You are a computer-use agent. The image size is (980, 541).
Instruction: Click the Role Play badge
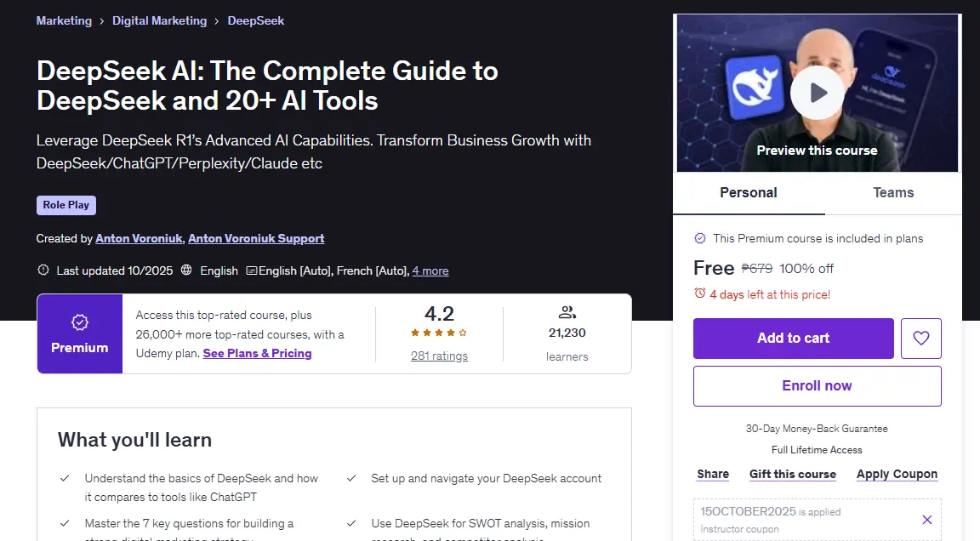coord(66,205)
